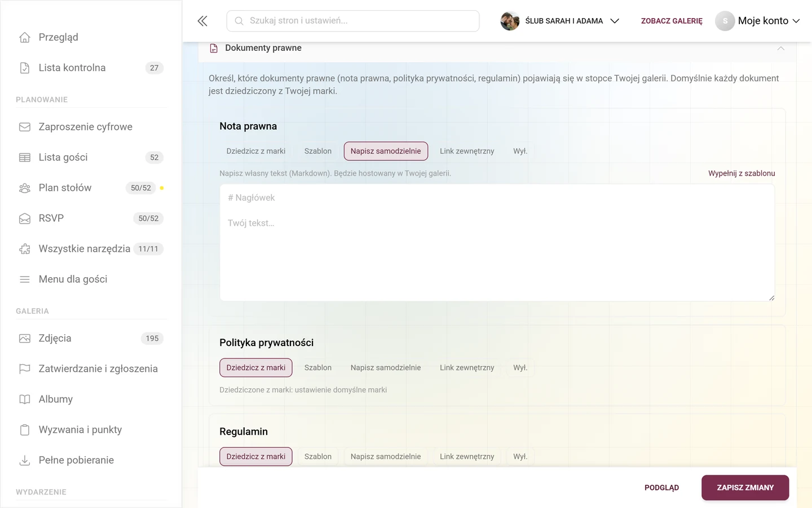Open Lista kontrolna in the sidebar

(x=91, y=68)
